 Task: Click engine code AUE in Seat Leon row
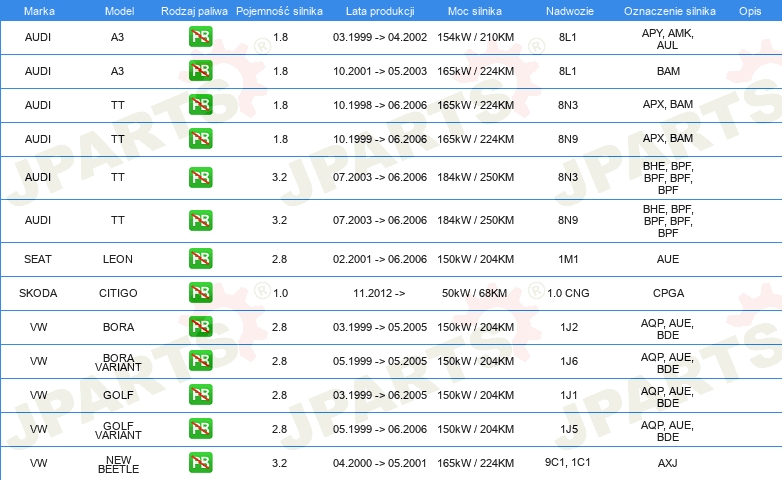tap(668, 259)
